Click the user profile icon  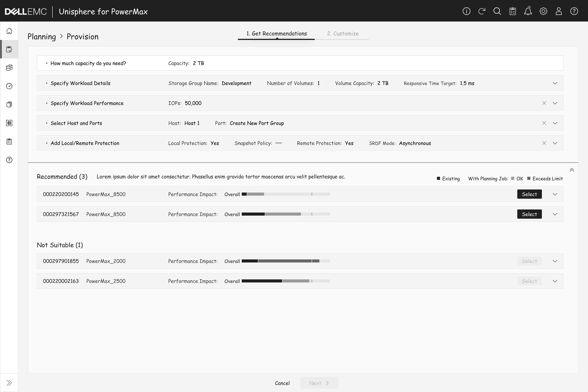tap(559, 11)
